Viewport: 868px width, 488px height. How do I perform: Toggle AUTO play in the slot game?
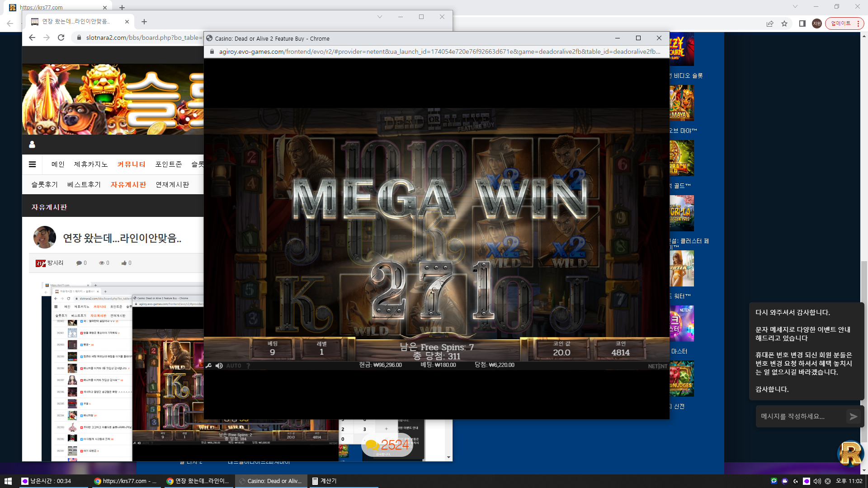[234, 366]
